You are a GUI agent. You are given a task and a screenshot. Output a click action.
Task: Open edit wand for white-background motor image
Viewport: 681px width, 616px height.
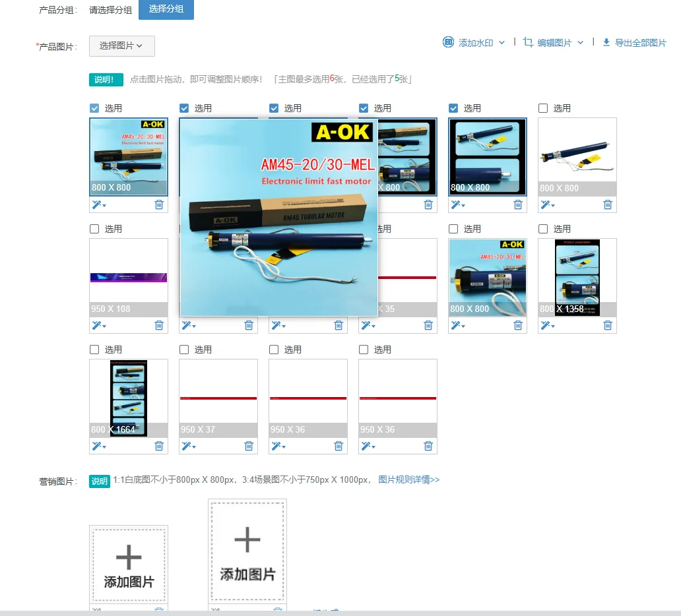point(548,204)
